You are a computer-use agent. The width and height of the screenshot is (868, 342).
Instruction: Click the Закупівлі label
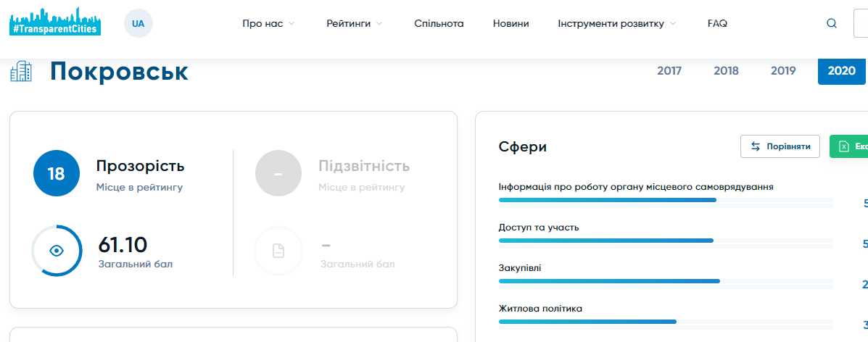pos(520,268)
